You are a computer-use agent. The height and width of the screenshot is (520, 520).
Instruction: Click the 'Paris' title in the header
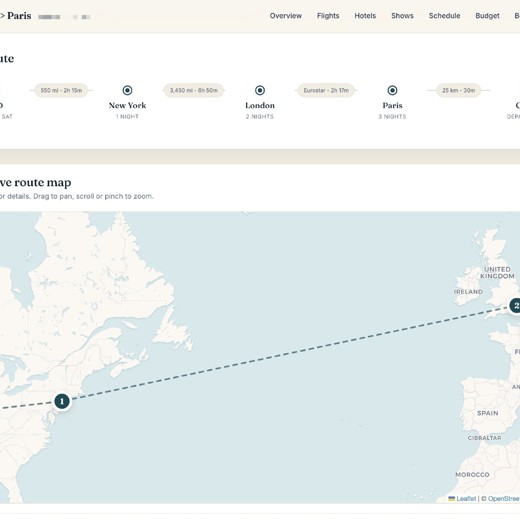19,16
